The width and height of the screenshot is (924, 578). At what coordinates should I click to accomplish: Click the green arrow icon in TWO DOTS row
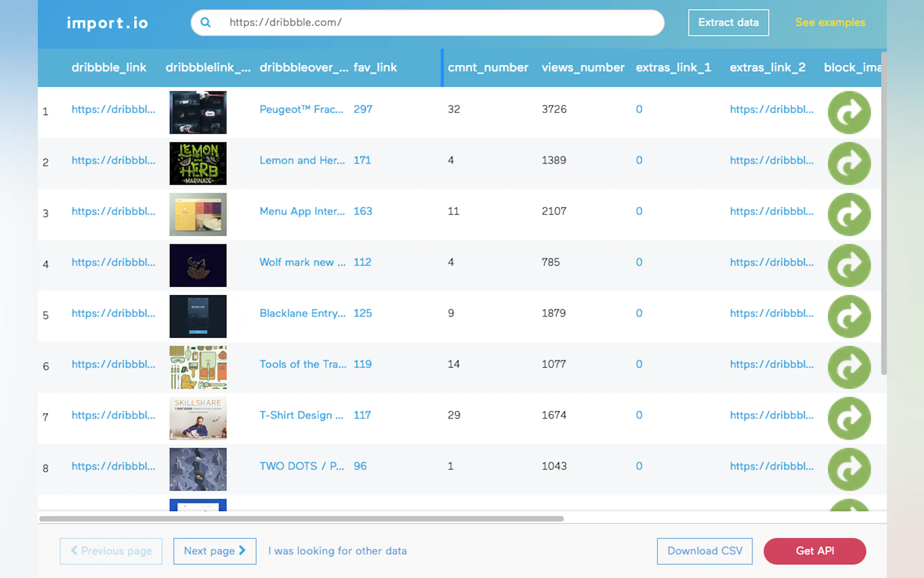(849, 469)
